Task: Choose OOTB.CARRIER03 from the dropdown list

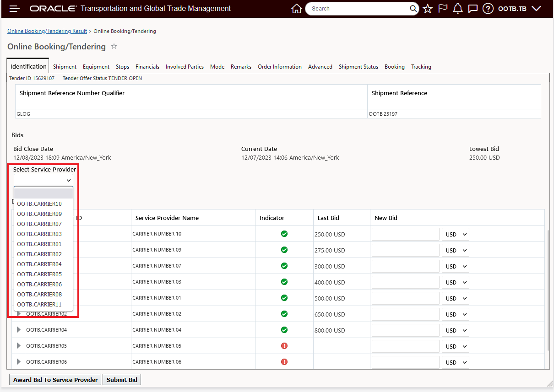Action: pos(43,234)
